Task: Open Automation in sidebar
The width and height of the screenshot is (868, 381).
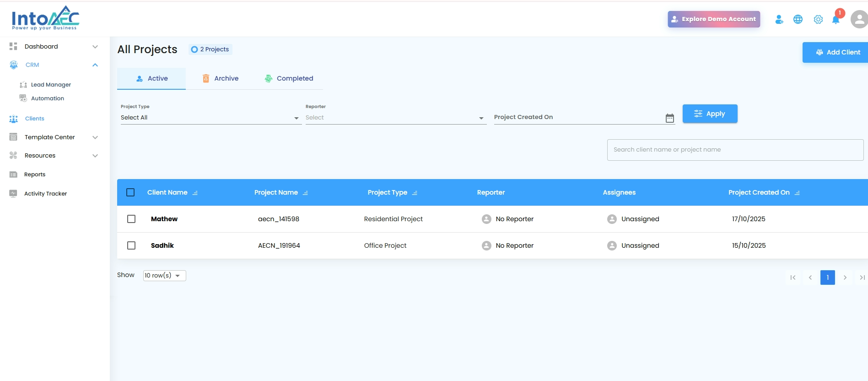Action: point(48,98)
